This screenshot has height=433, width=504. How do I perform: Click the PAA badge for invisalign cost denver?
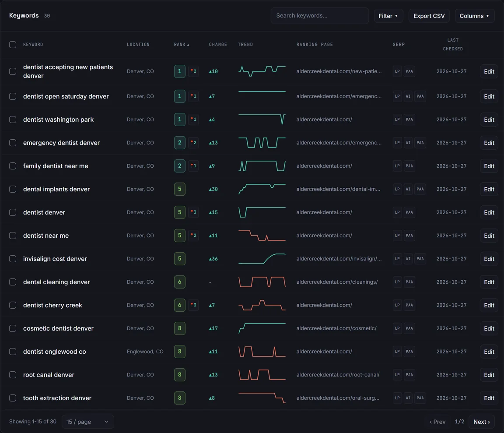pos(420,259)
